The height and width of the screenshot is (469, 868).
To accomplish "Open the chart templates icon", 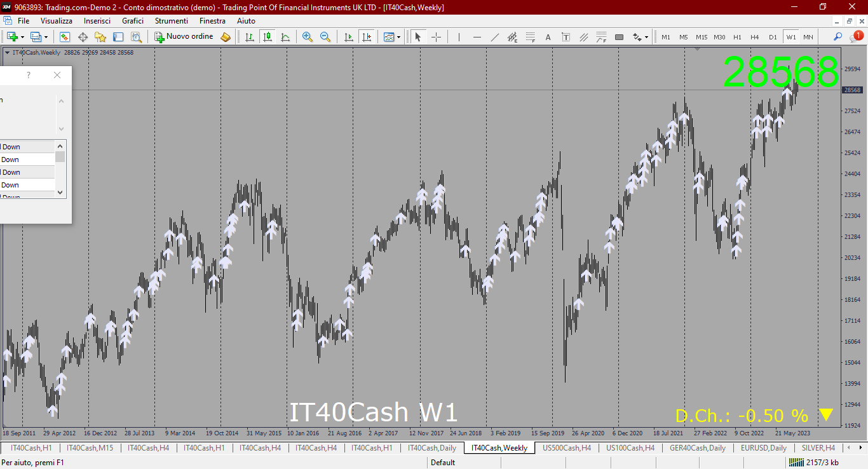I will (x=388, y=37).
